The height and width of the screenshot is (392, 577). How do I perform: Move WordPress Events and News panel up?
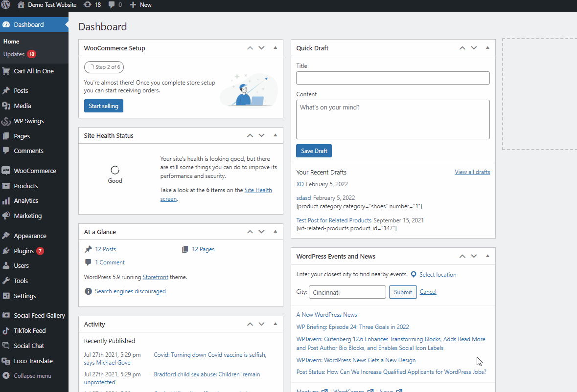(462, 256)
